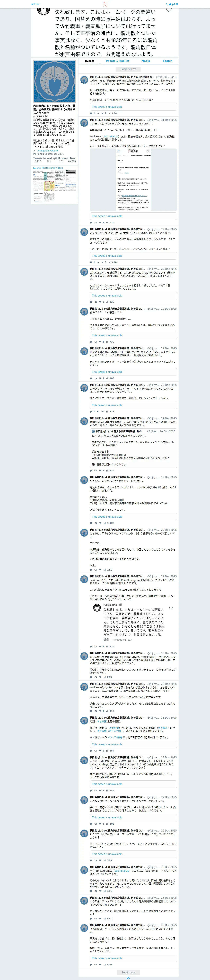The image size is (210, 980).
Task: Click the reply icon on the 399-views tweet
Action: click(91, 861)
